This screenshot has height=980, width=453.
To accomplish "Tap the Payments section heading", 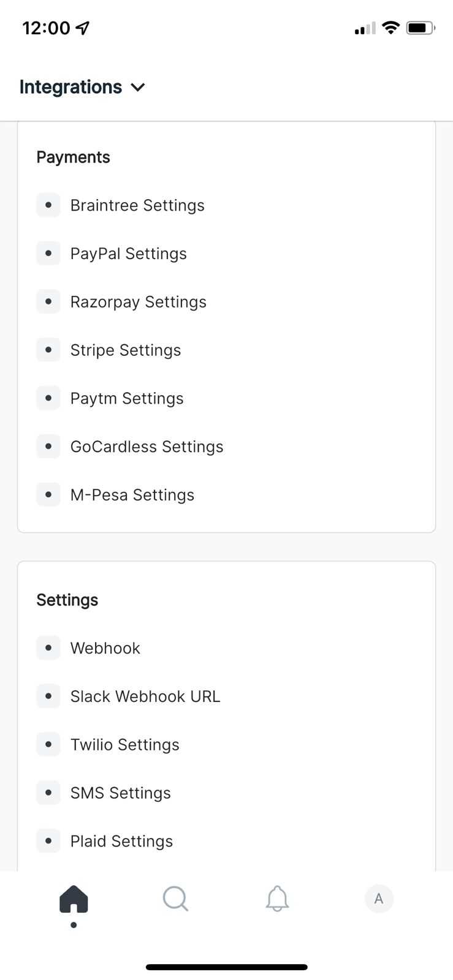I will [x=73, y=157].
